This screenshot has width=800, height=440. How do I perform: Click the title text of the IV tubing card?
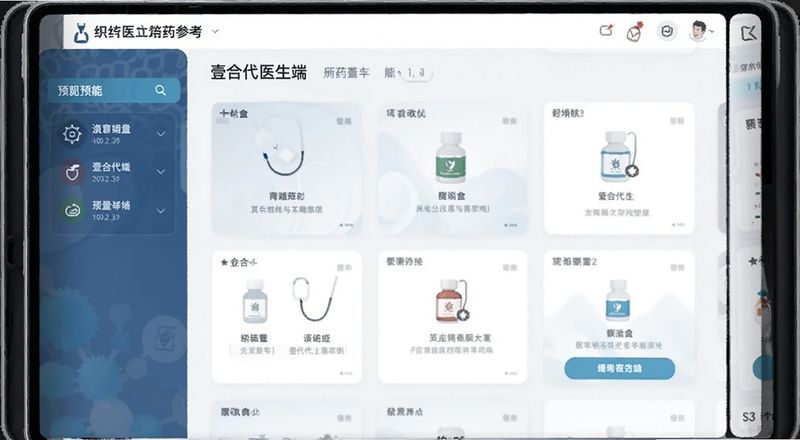[x=234, y=113]
